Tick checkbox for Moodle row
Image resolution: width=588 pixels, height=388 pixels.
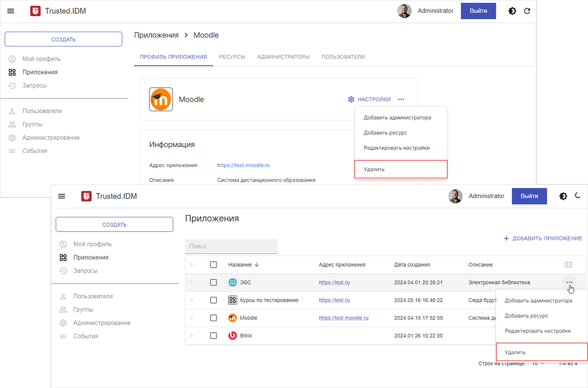(x=213, y=318)
